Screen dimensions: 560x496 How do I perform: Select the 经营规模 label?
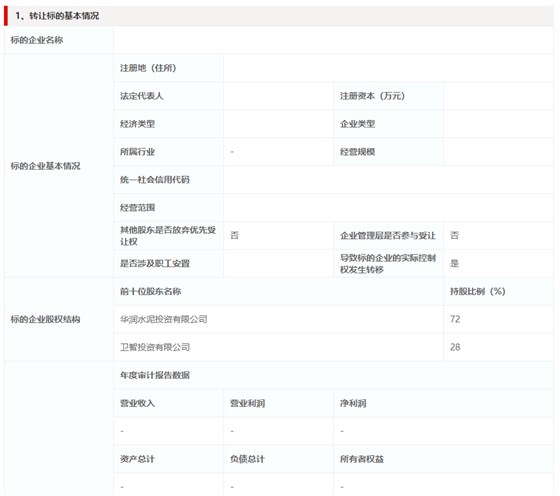358,152
